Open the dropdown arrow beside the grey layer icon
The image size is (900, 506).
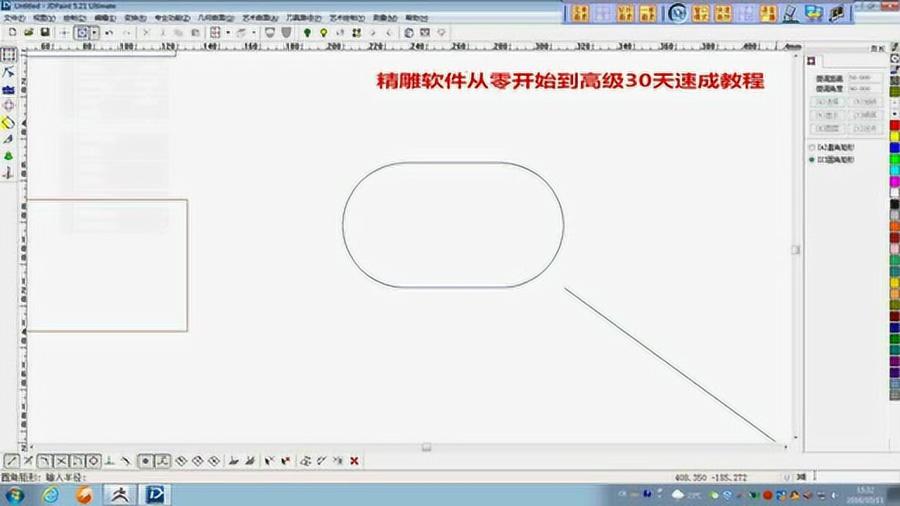254,32
